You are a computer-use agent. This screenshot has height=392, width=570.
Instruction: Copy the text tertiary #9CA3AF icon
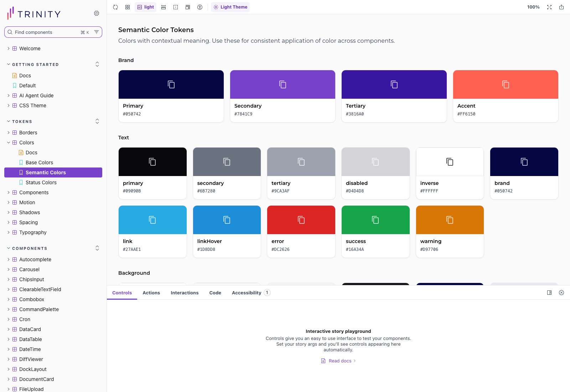pos(301,162)
